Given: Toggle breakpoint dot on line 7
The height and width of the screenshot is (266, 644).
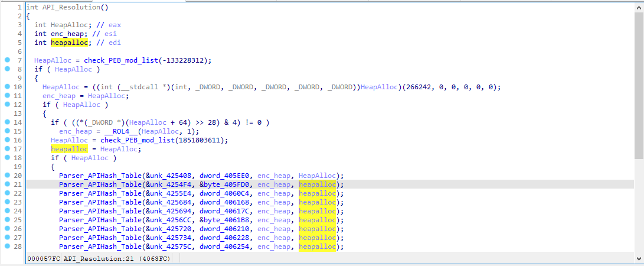Looking at the screenshot, I should click(x=7, y=60).
